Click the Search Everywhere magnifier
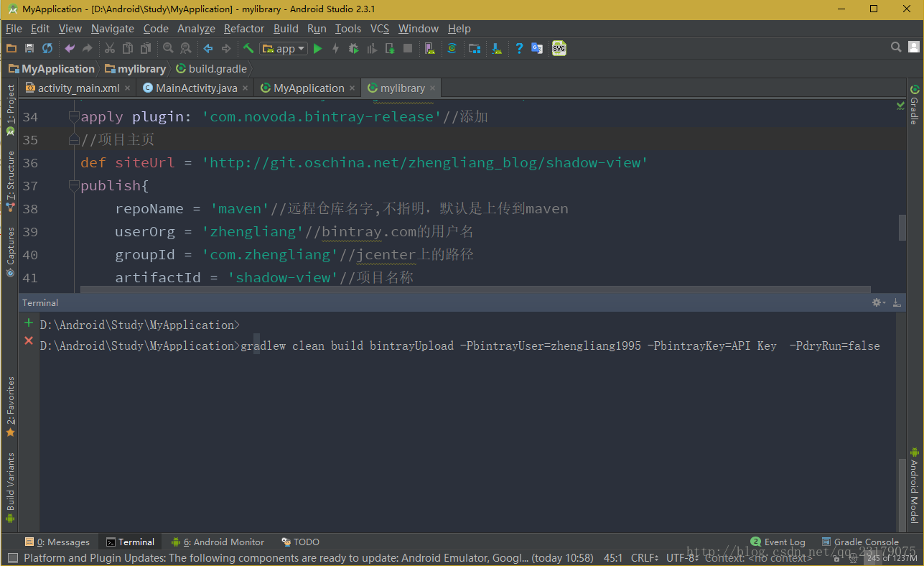 pyautogui.click(x=896, y=47)
